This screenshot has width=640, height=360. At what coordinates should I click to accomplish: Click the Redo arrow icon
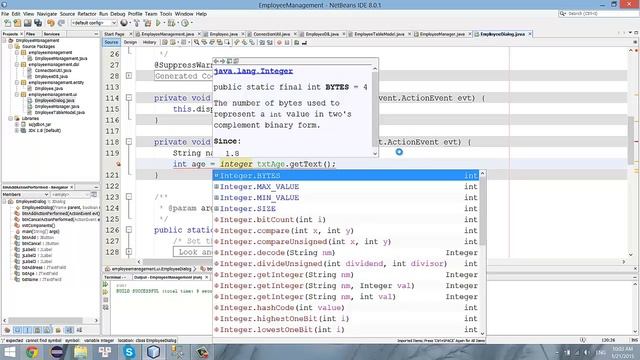[x=61, y=23]
